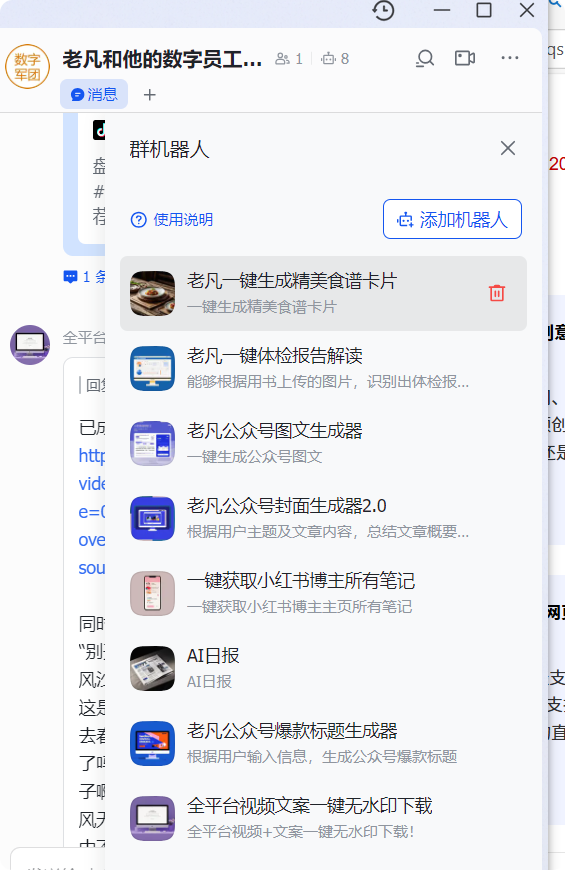
Task: Click the description 一键生成公众号图文
Action: click(x=254, y=457)
